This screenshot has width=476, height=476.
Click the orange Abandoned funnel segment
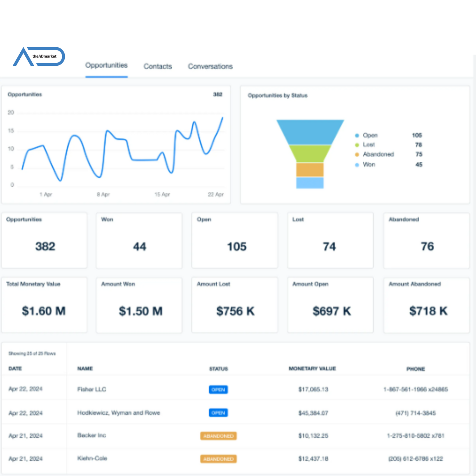coord(310,170)
